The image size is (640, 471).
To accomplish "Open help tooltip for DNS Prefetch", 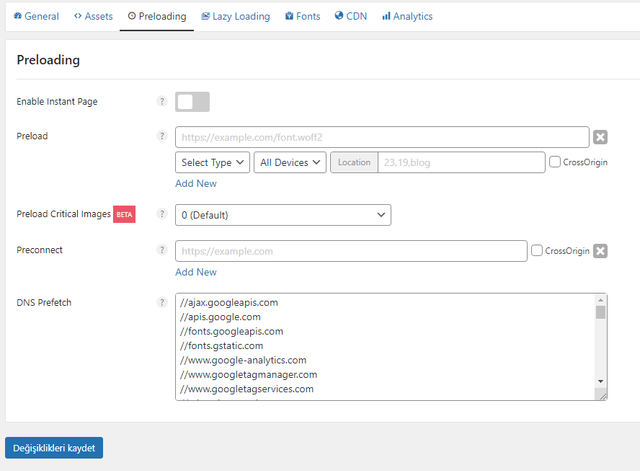I will click(162, 302).
